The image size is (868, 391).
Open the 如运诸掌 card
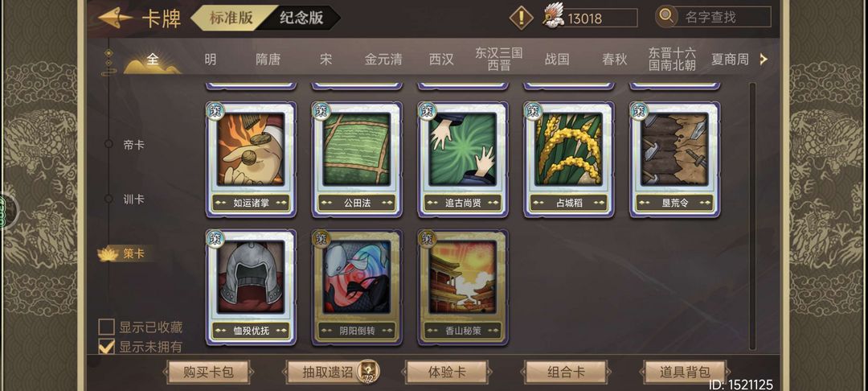coord(251,159)
